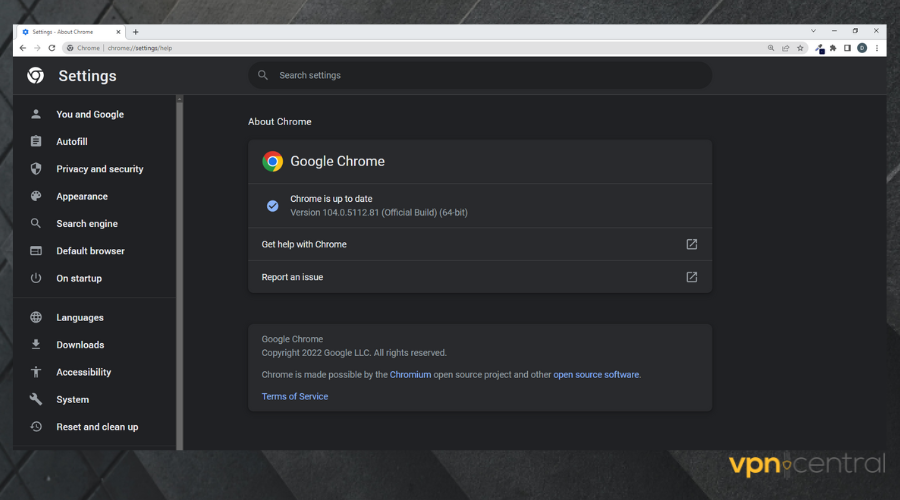Click the share page icon in address bar
This screenshot has height=500, width=900.
(x=785, y=48)
